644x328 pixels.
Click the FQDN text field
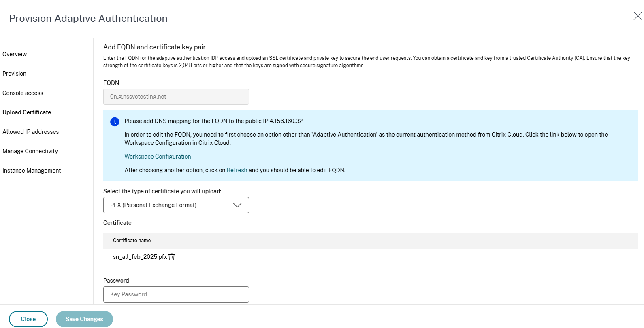[176, 97]
